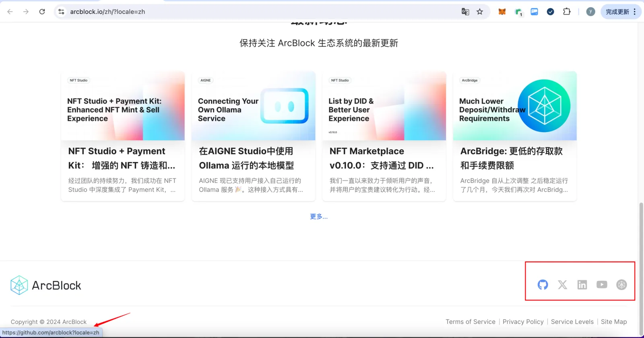Bookmark this page with the star icon
The width and height of the screenshot is (644, 338).
[480, 12]
